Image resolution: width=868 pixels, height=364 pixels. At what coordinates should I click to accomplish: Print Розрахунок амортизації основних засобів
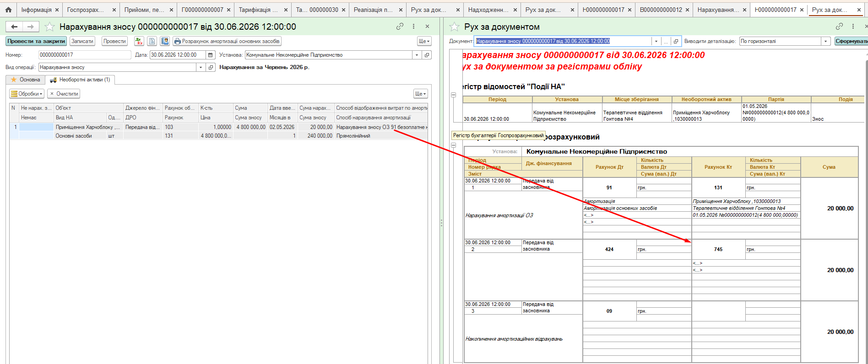coord(227,41)
